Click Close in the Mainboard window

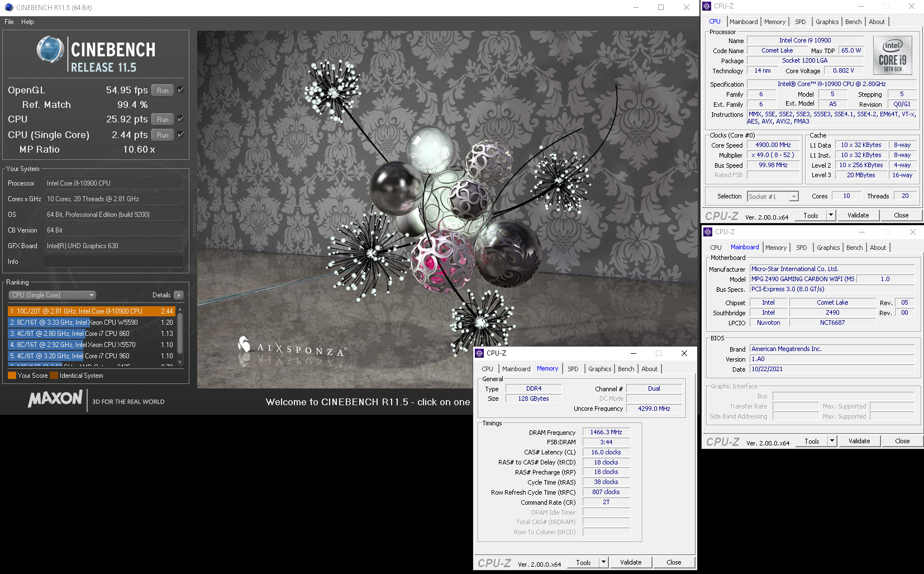pyautogui.click(x=902, y=441)
